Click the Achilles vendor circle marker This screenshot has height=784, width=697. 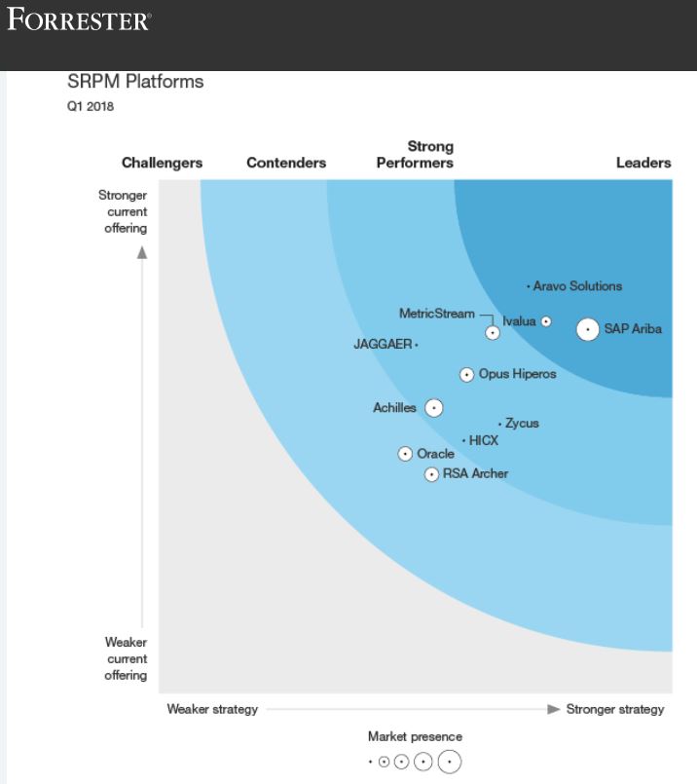coord(434,408)
